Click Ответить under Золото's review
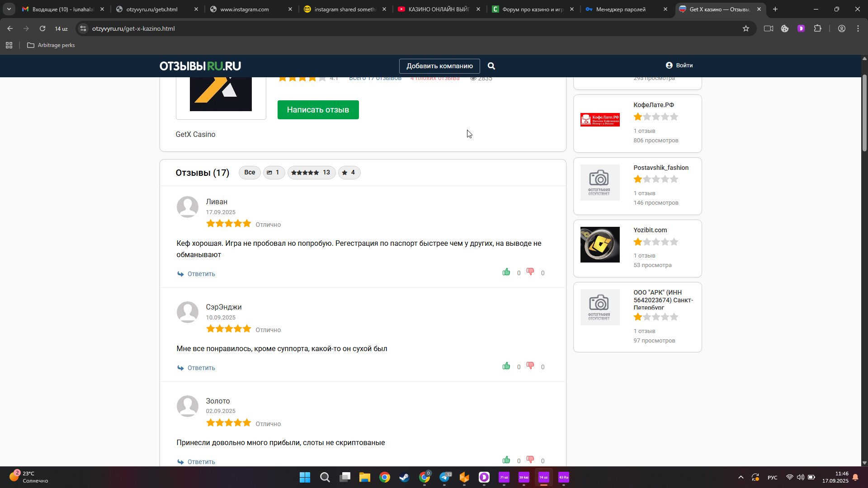 201,462
